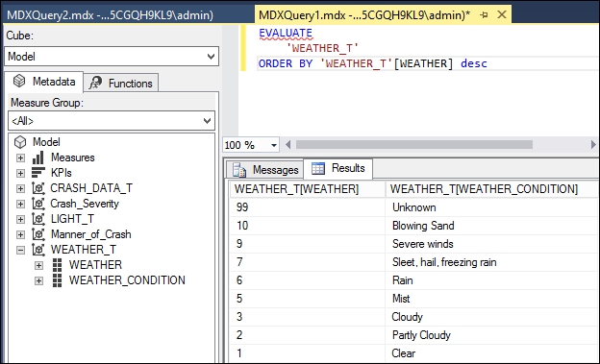600x364 pixels.
Task: Open the Metadata tab
Action: [x=44, y=82]
